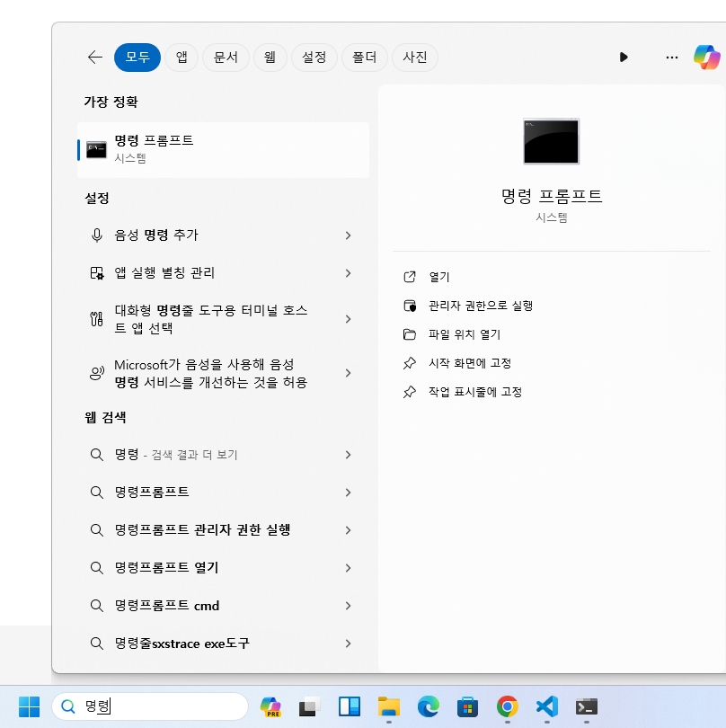This screenshot has width=726, height=728.
Task: Launch Google Chrome from taskbar
Action: [508, 706]
